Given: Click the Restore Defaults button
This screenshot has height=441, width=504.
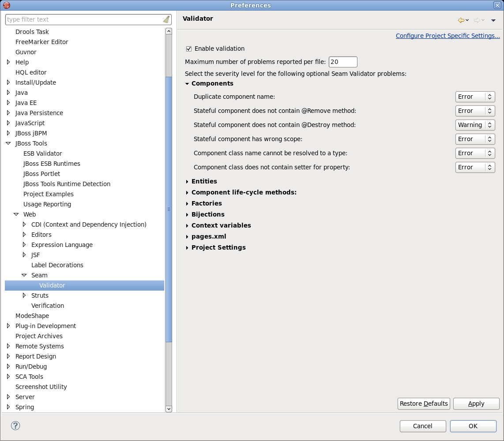Looking at the screenshot, I should 424,404.
